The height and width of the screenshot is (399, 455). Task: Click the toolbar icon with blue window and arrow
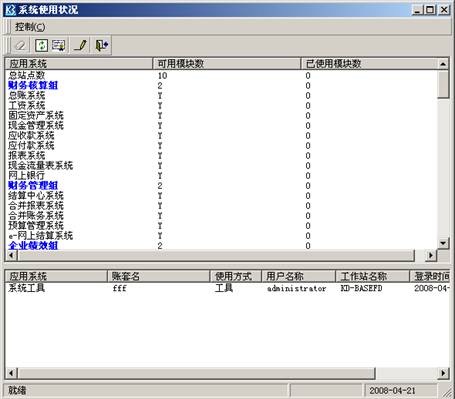[x=59, y=45]
